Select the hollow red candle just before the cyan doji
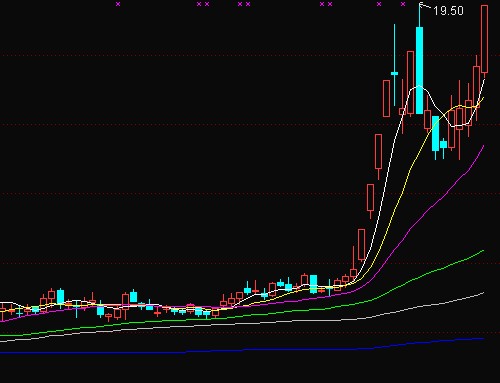 (387, 98)
